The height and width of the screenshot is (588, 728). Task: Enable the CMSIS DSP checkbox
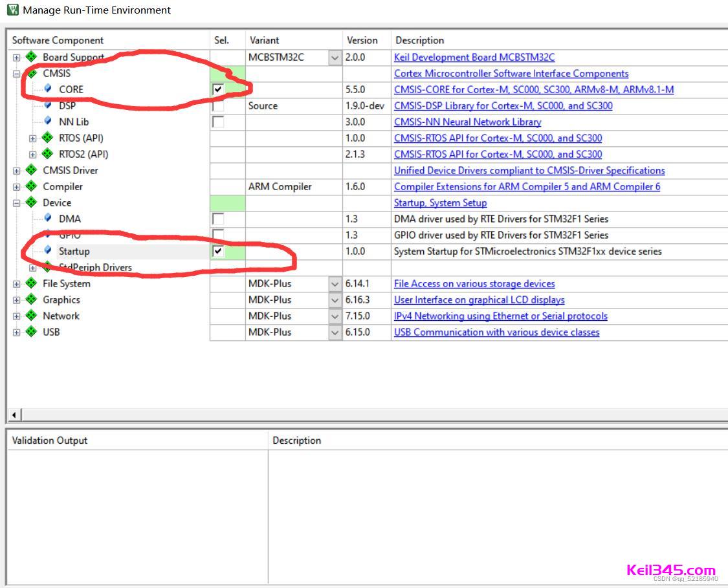coord(218,105)
